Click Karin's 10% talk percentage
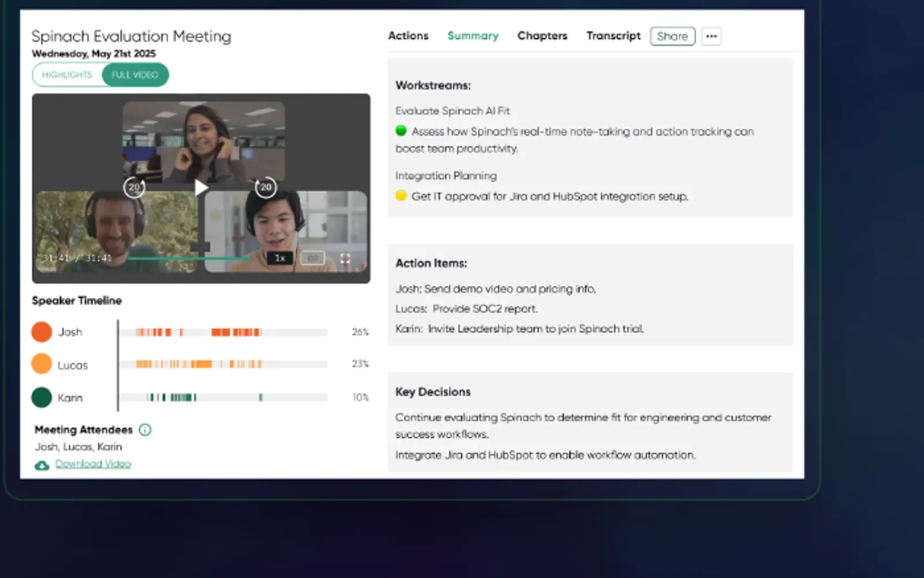The image size is (924, 578). [x=360, y=397]
